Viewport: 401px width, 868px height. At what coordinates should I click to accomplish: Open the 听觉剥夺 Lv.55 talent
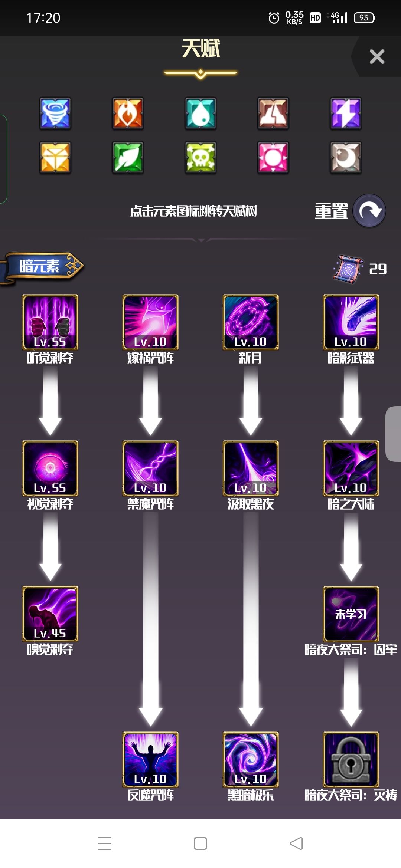pyautogui.click(x=50, y=322)
